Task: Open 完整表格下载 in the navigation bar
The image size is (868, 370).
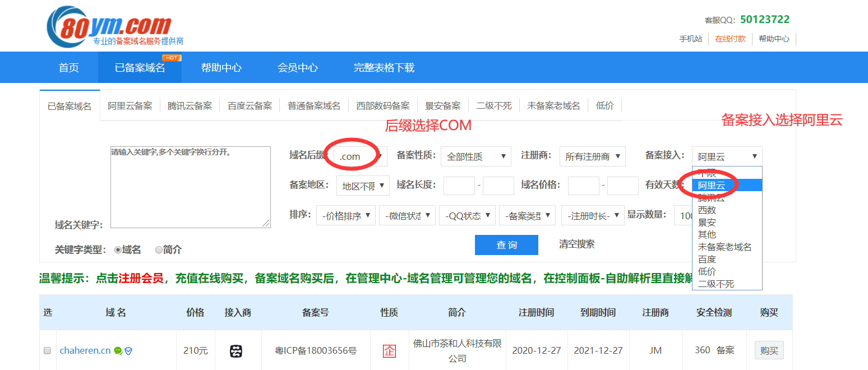Action: tap(384, 67)
